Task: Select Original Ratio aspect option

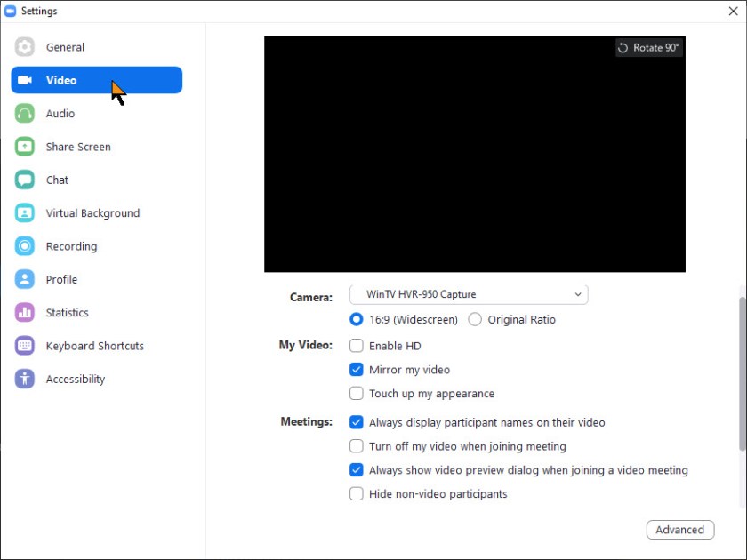Action: point(475,319)
